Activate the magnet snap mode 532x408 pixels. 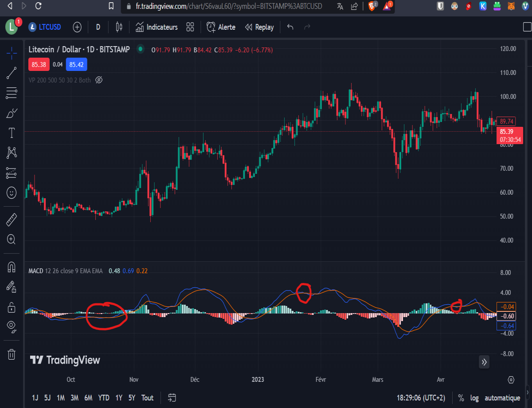click(x=12, y=267)
